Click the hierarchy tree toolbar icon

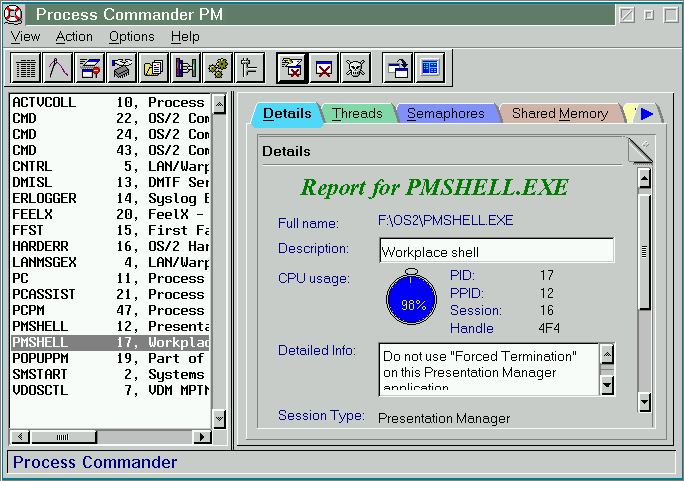click(x=249, y=68)
